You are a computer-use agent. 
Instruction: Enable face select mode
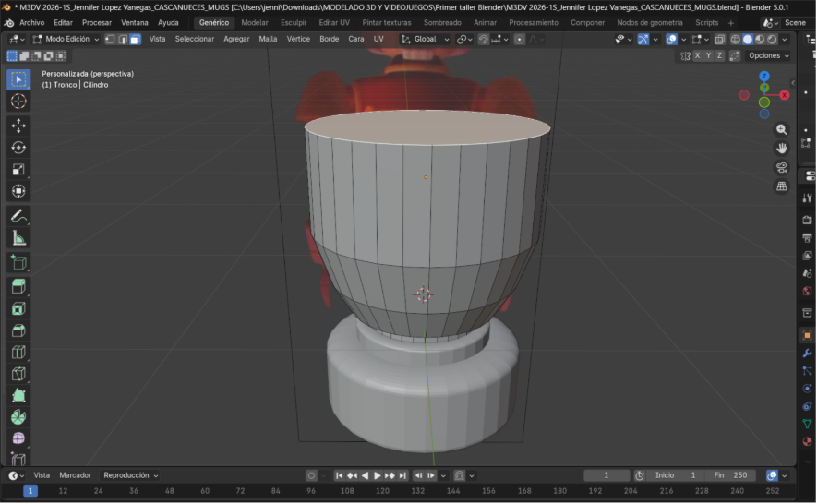point(135,40)
